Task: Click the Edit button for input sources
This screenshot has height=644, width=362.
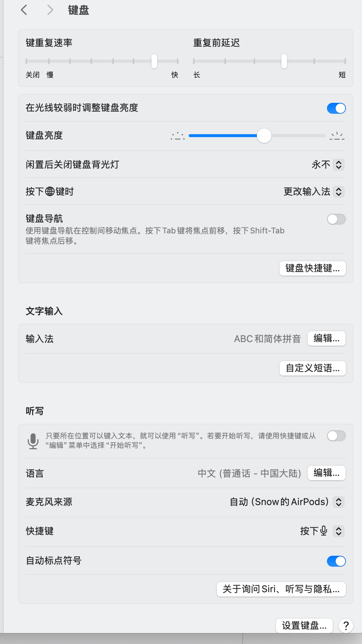Action: (x=326, y=338)
